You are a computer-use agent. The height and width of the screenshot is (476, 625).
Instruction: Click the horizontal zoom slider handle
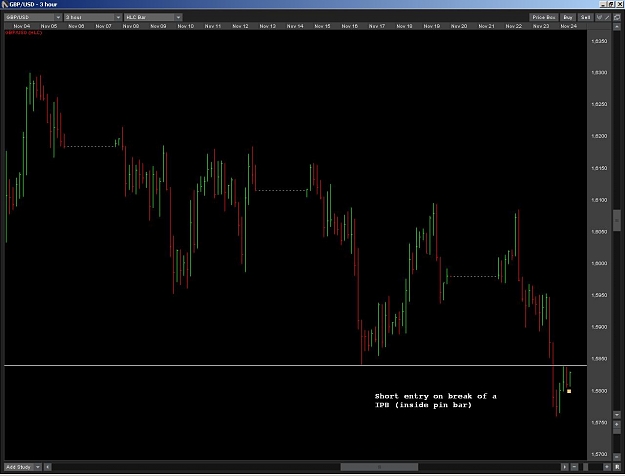pyautogui.click(x=586, y=467)
